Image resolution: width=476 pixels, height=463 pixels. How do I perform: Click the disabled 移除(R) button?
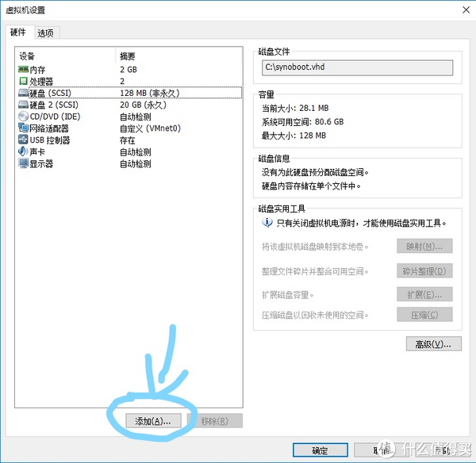215,421
